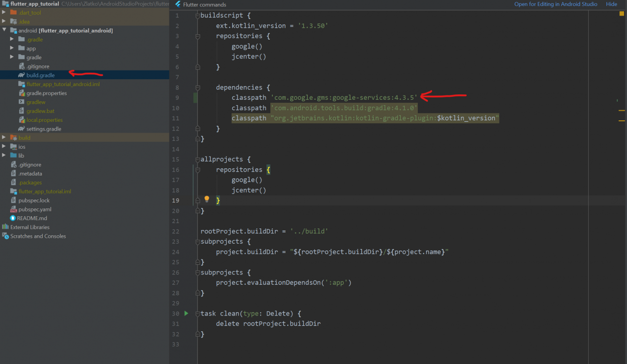Run the clean task via the gutter arrow
This screenshot has height=364, width=627.
click(186, 313)
